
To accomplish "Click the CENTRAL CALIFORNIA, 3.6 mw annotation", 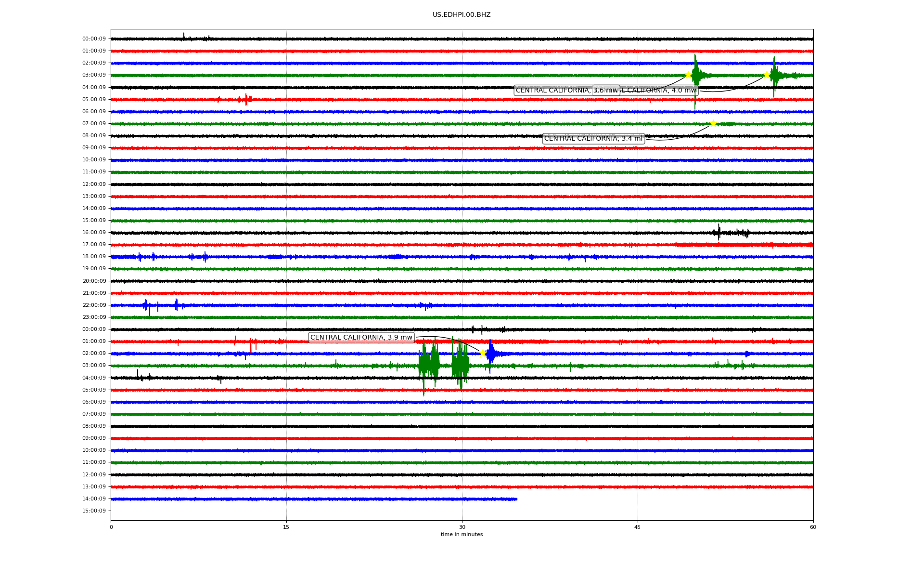I will 553,90.
